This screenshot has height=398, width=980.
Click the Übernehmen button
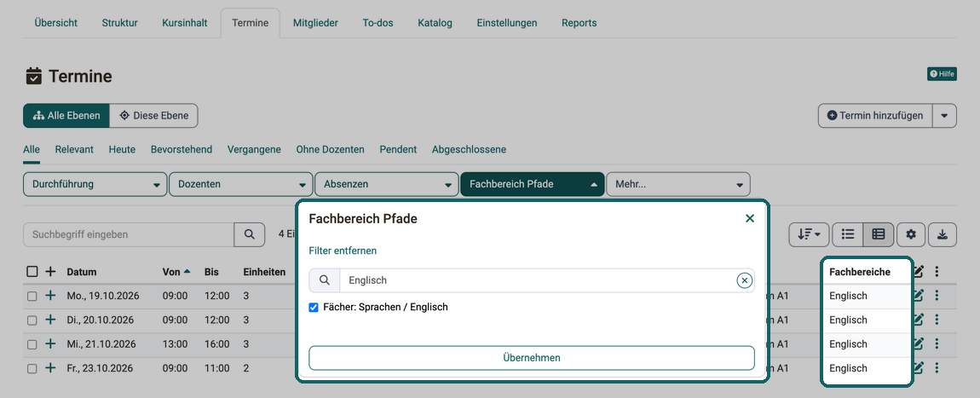532,358
